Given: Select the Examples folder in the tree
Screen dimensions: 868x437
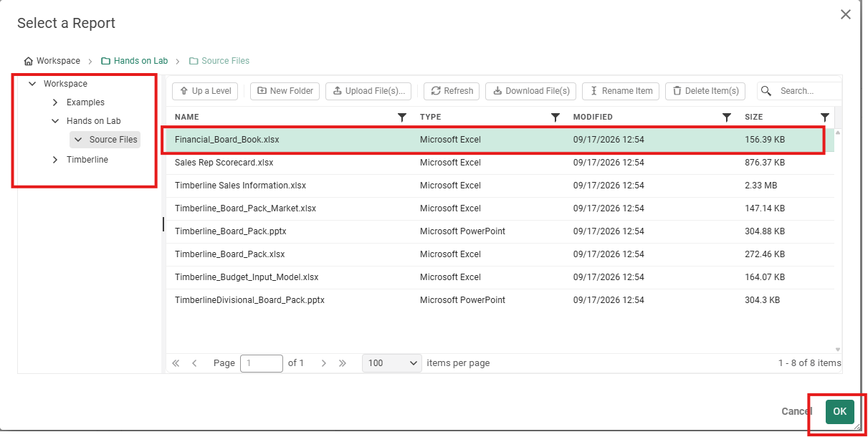Looking at the screenshot, I should click(85, 102).
